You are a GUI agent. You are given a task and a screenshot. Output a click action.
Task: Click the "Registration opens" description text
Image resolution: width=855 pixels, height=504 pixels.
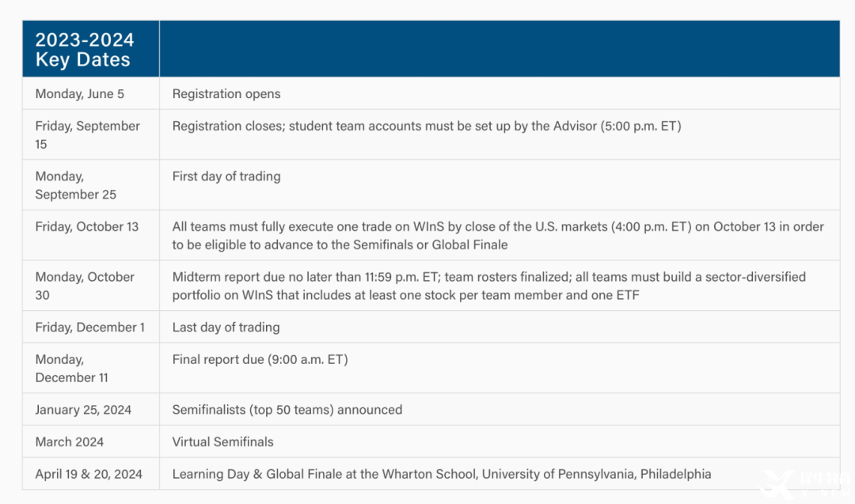click(x=226, y=94)
